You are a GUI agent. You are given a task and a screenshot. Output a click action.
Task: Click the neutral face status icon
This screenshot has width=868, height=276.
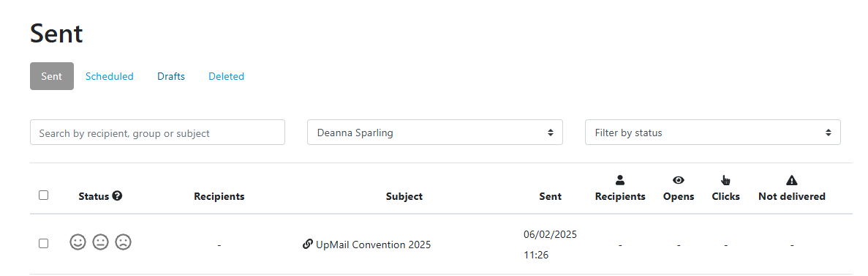click(x=100, y=242)
